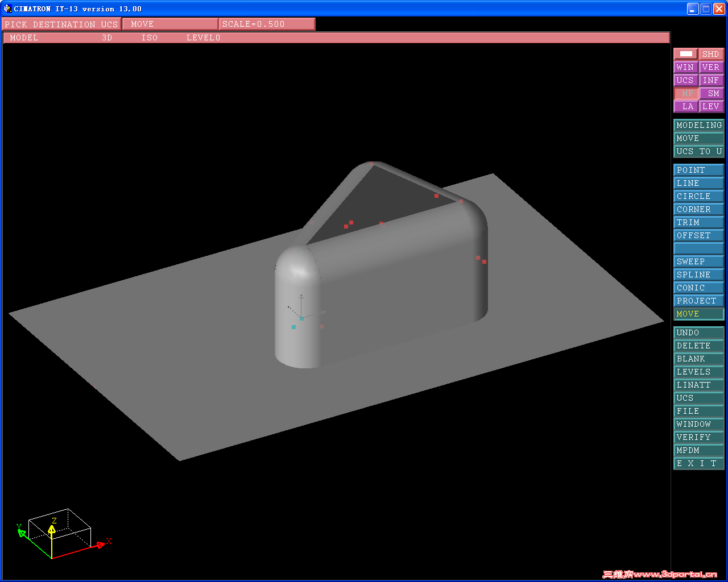The height and width of the screenshot is (582, 728).
Task: Click the MOVE option in top prompt bar
Action: point(170,24)
